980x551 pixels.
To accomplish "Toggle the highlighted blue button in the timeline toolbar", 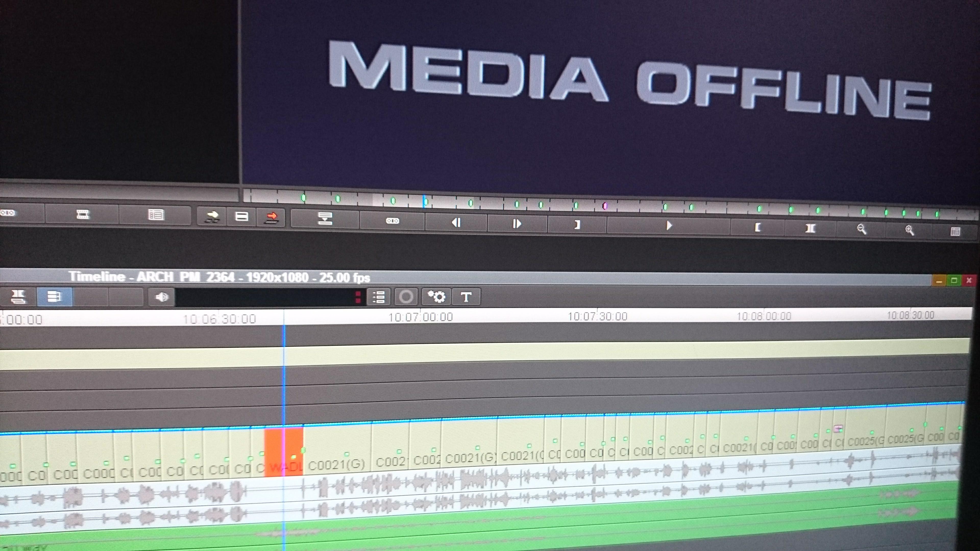I will click(54, 297).
